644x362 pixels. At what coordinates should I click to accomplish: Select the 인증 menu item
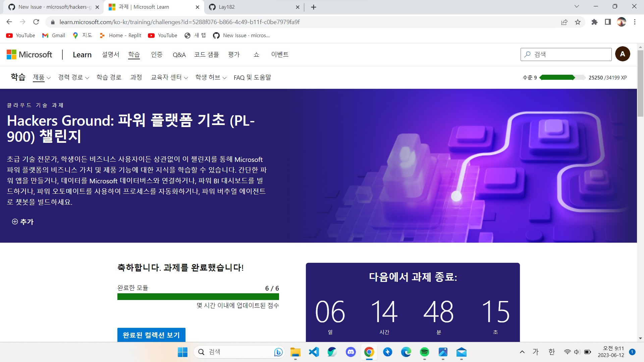click(x=157, y=54)
